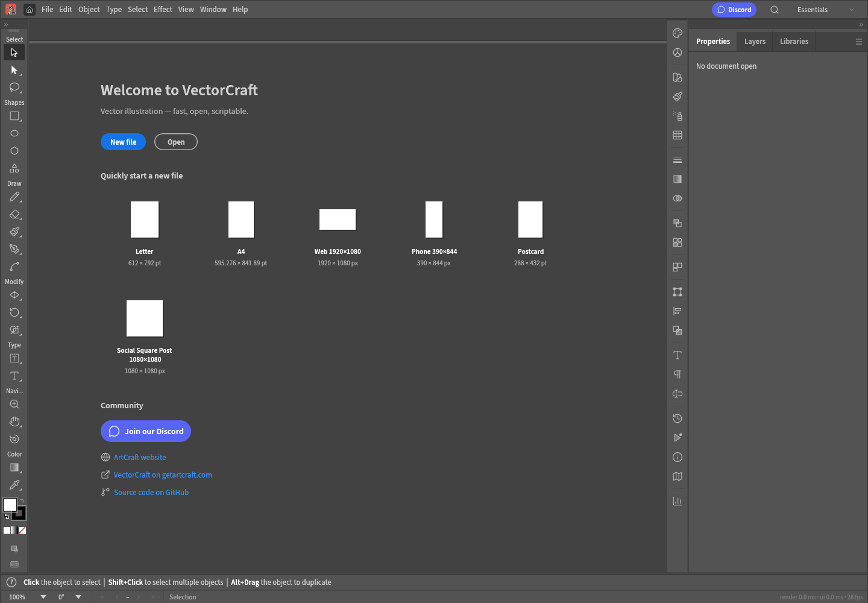
Task: Set paint mode to solid Color
Action: click(x=7, y=531)
